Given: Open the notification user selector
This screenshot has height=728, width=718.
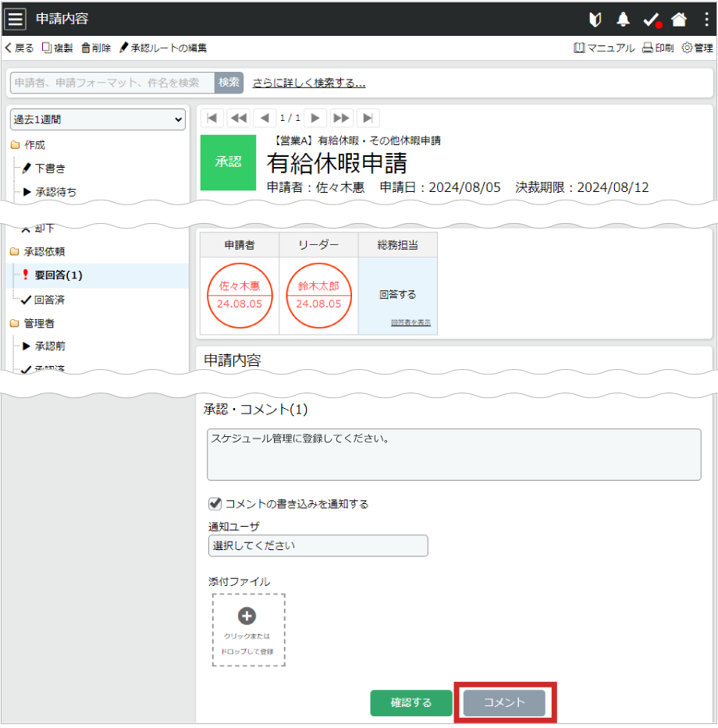Looking at the screenshot, I should pyautogui.click(x=318, y=545).
